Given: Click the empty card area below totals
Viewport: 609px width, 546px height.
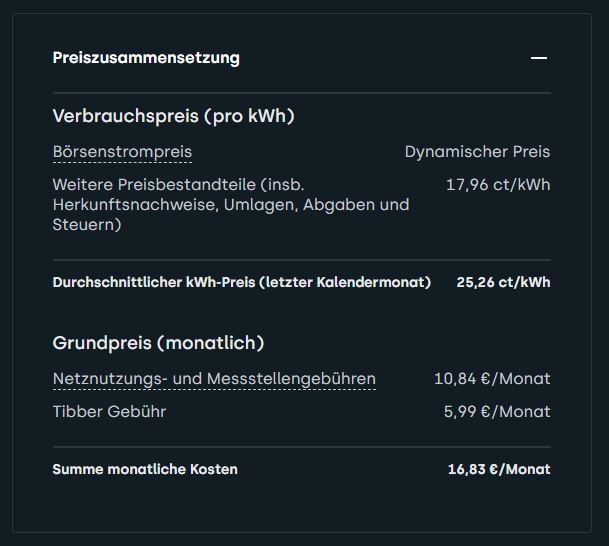Looking at the screenshot, I should (x=302, y=505).
